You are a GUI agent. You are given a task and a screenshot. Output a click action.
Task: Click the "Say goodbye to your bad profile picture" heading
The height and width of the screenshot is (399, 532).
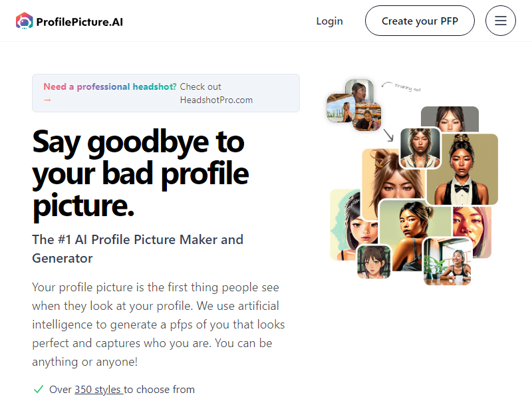click(x=140, y=174)
